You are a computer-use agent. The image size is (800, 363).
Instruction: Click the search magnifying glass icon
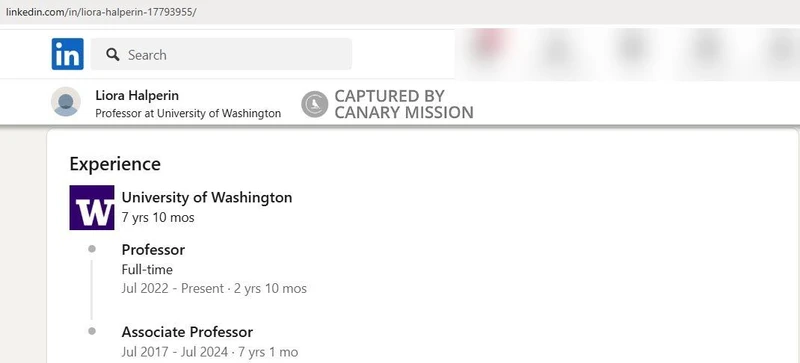113,55
